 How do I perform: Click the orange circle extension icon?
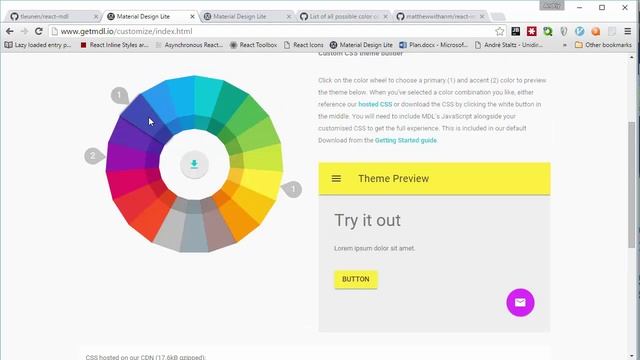[596, 31]
